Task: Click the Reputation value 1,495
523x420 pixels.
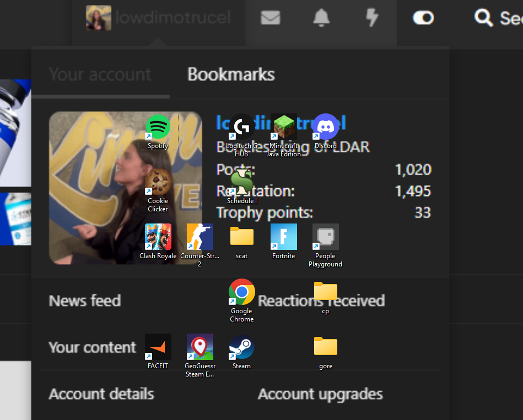Action: click(413, 191)
